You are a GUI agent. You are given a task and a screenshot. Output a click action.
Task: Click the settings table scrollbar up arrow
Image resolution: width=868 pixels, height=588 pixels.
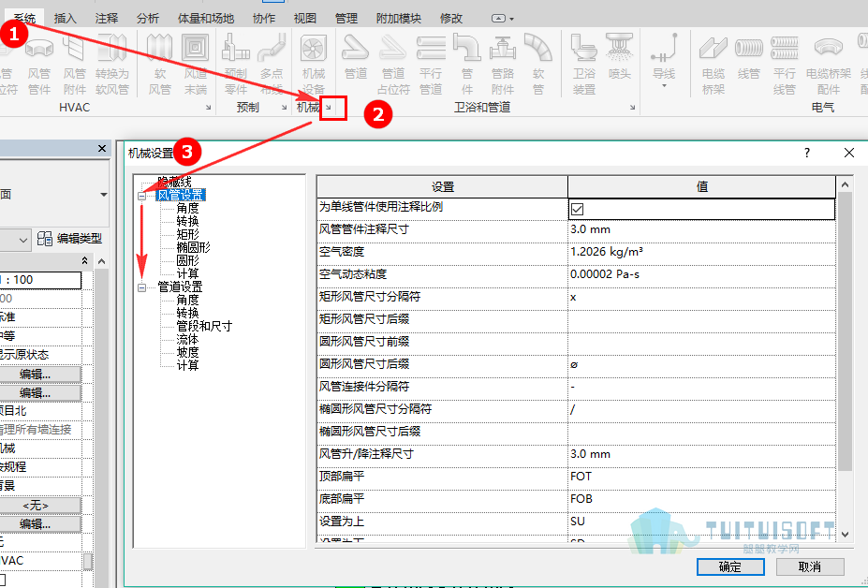845,184
